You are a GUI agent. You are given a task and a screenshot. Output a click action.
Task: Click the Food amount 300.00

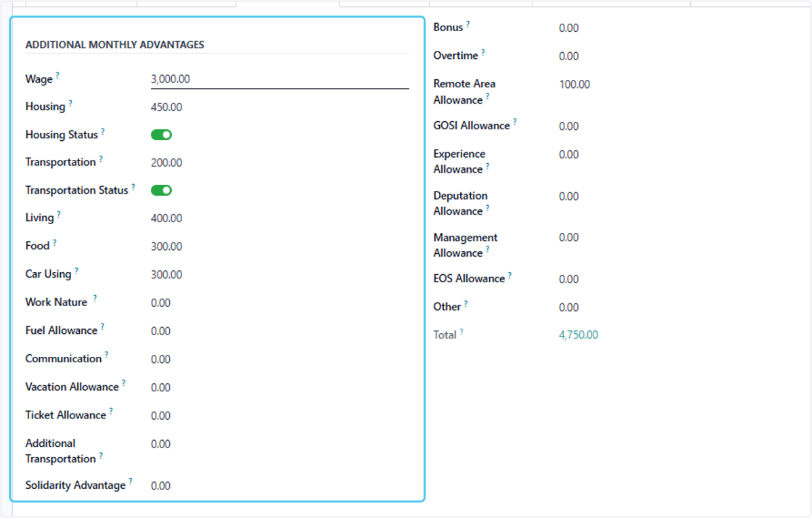tap(166, 246)
